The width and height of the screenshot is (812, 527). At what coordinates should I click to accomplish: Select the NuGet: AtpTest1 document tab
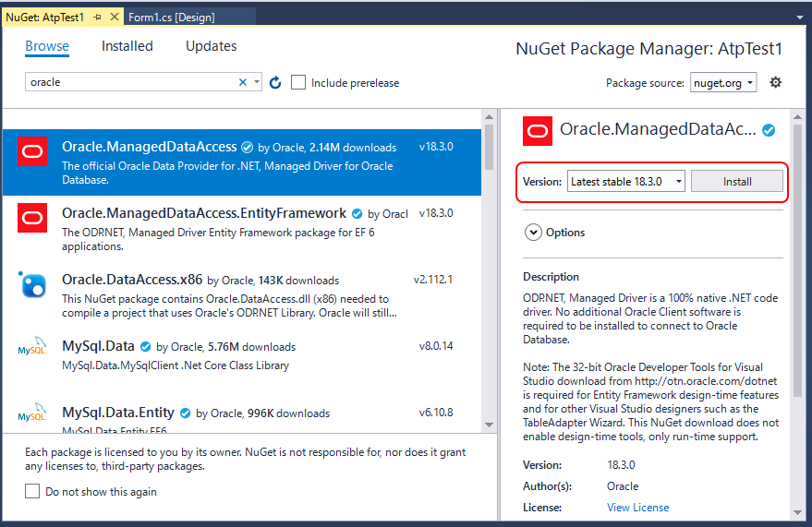coord(44,17)
